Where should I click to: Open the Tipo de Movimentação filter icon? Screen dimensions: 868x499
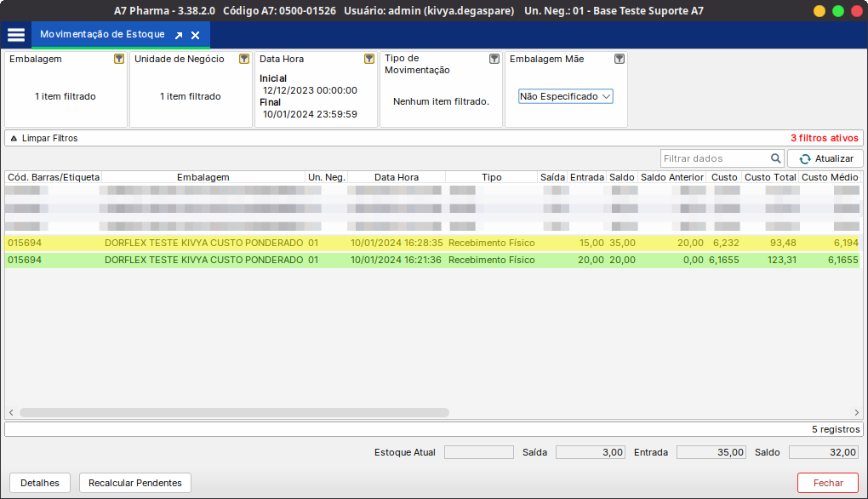(x=494, y=59)
